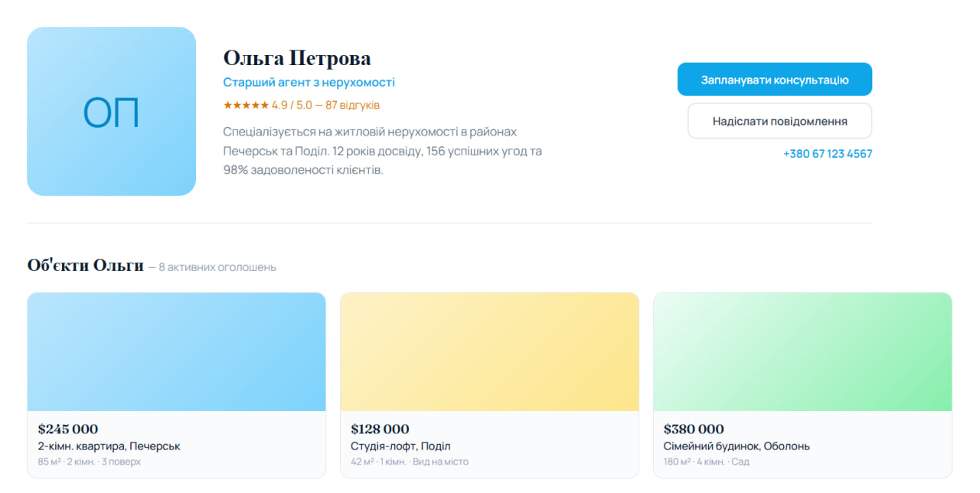The height and width of the screenshot is (493, 980).
Task: Open the green Оболонь house photo
Action: point(802,352)
